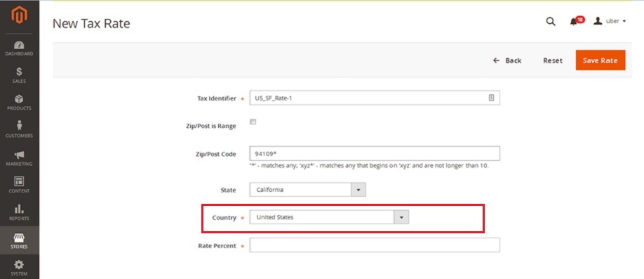Expand the uber account menu arrow
Viewport: 644px width, 279px height.
[624, 21]
